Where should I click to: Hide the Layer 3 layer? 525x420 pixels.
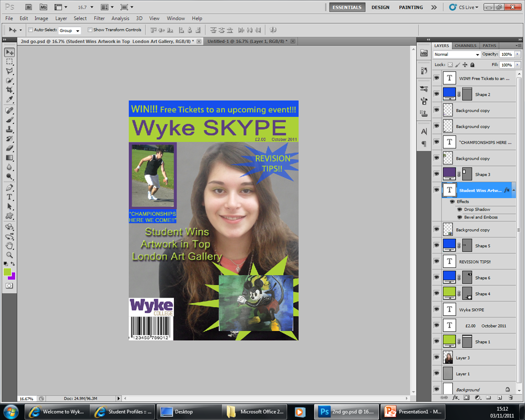(437, 357)
